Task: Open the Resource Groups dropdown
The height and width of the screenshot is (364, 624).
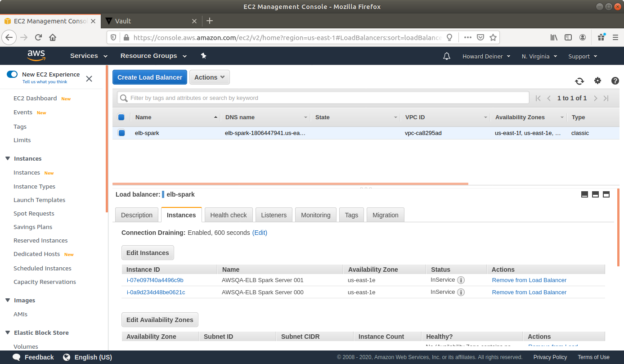Action: [154, 56]
